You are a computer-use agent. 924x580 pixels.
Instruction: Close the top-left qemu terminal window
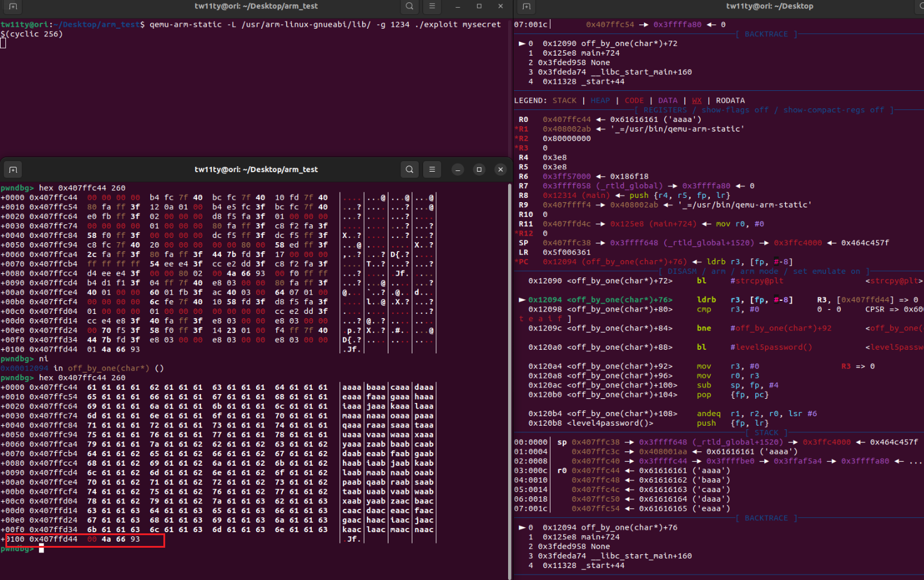[x=500, y=6]
